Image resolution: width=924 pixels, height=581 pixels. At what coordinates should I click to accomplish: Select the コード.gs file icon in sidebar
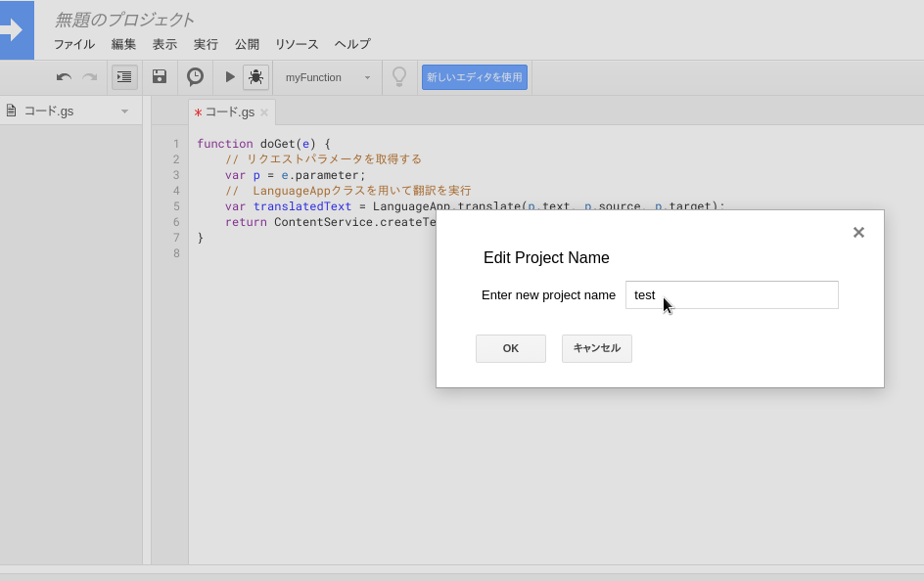(9, 111)
